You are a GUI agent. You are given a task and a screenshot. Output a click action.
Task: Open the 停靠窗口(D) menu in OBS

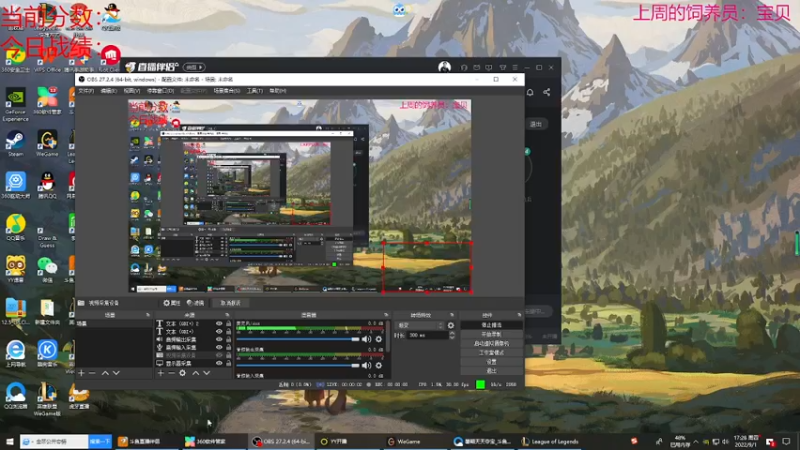click(x=160, y=91)
